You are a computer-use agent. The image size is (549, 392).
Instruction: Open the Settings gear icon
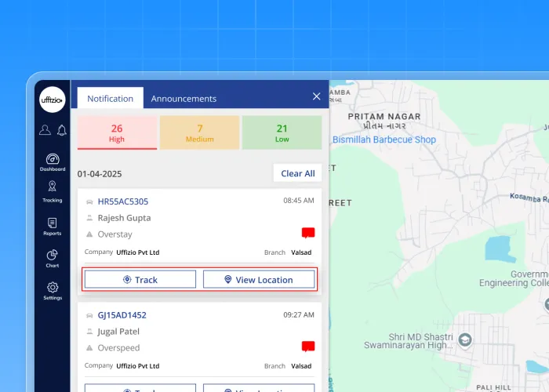pyautogui.click(x=53, y=291)
